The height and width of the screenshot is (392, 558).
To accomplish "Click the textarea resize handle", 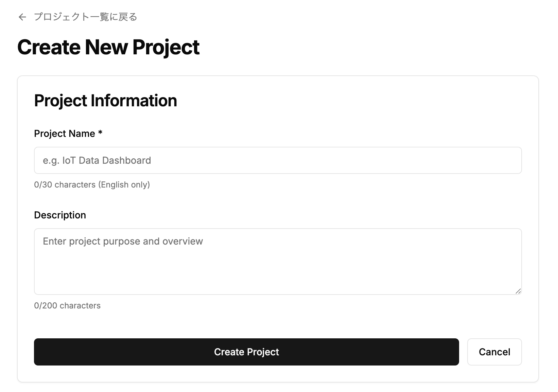I will click(x=519, y=291).
